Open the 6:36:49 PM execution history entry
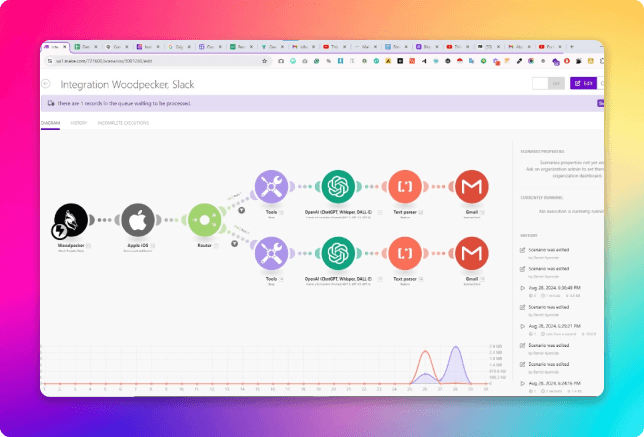Viewport: 644px width, 437px height. click(554, 288)
